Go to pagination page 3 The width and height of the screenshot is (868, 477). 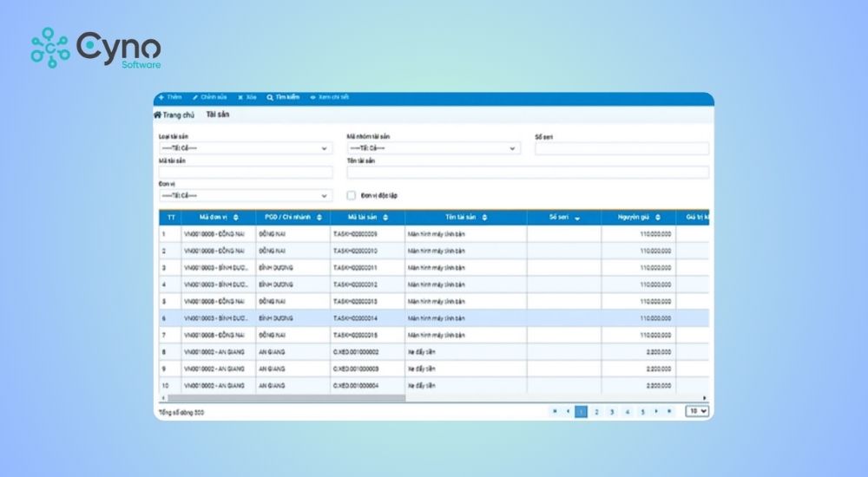click(612, 412)
